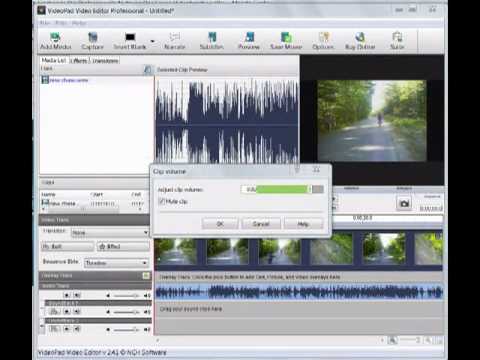Click the 'Drag your sound clips here' track area
This screenshot has height=360, width=480.
299,309
